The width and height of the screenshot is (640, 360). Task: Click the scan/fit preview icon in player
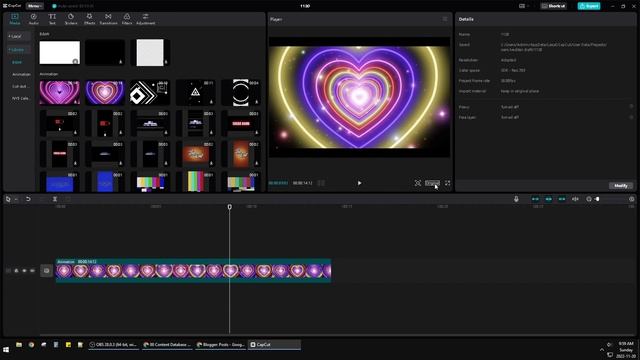coord(418,183)
